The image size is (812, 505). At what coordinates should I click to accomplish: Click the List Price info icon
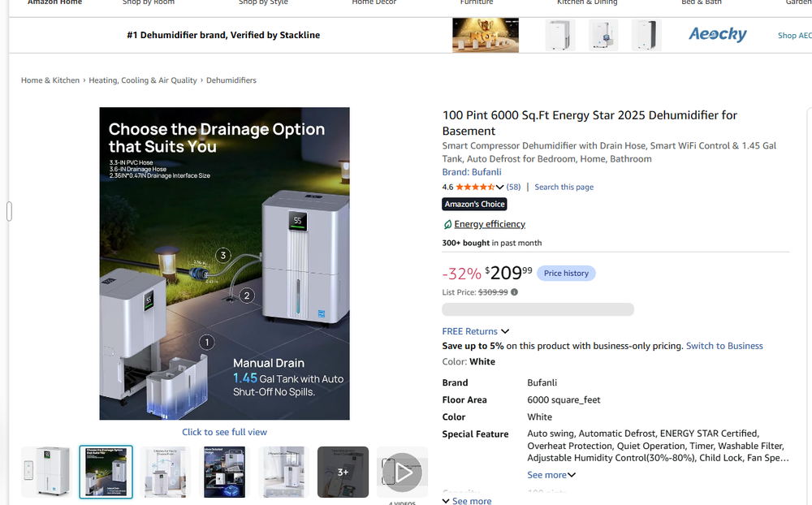(514, 292)
